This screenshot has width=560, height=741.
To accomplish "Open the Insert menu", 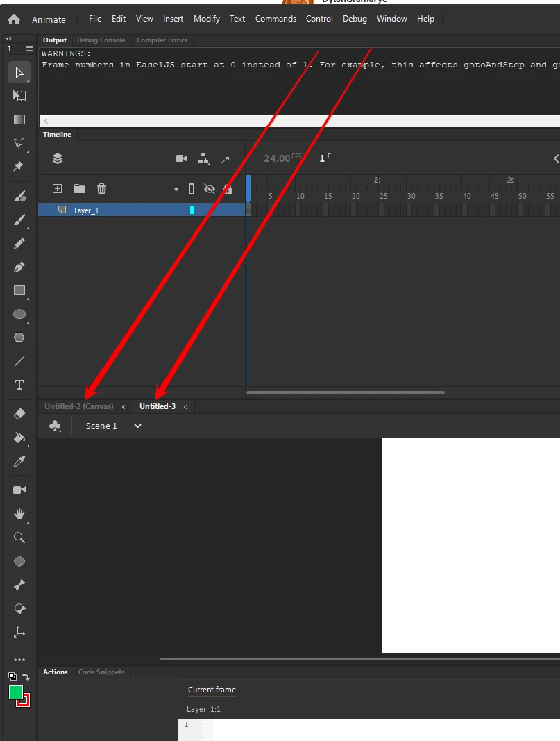I will (173, 19).
